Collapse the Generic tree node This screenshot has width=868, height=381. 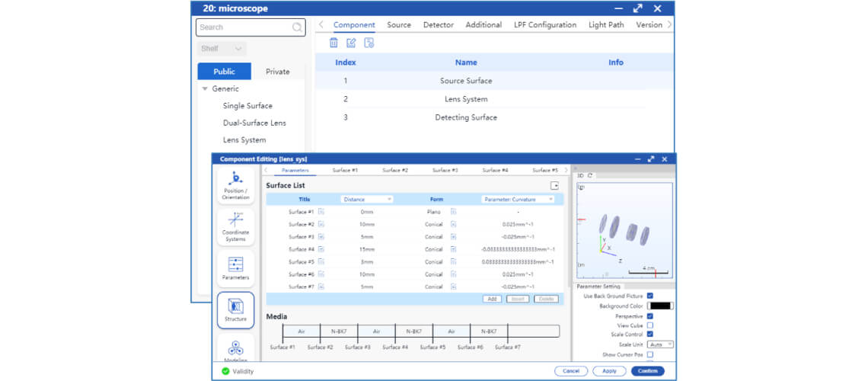pyautogui.click(x=205, y=89)
